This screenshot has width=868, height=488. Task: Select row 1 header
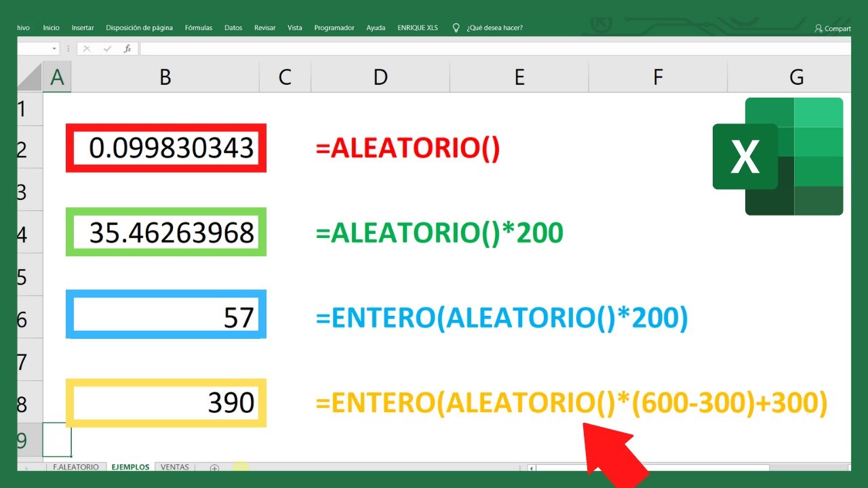click(x=30, y=108)
